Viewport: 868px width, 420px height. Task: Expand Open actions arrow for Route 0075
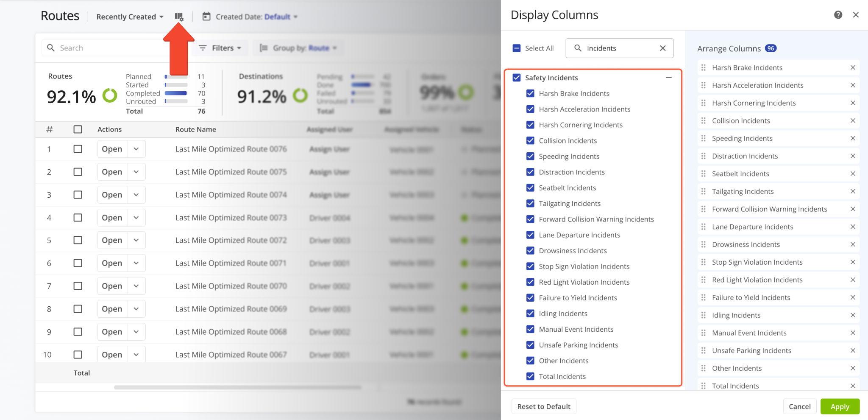[136, 172]
